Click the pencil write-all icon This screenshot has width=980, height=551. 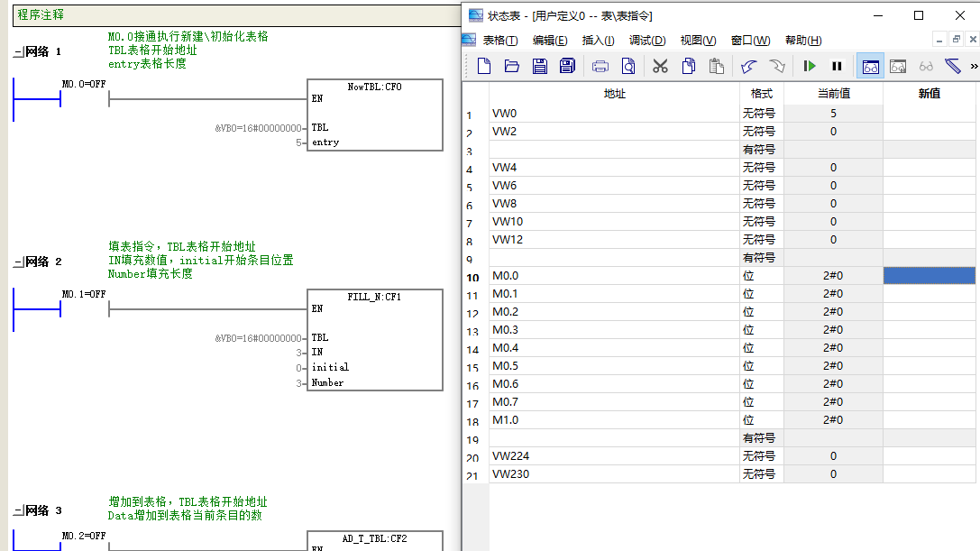[x=953, y=66]
